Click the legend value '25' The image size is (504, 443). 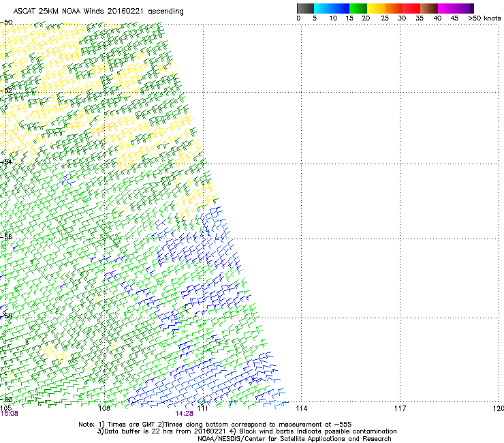point(385,18)
